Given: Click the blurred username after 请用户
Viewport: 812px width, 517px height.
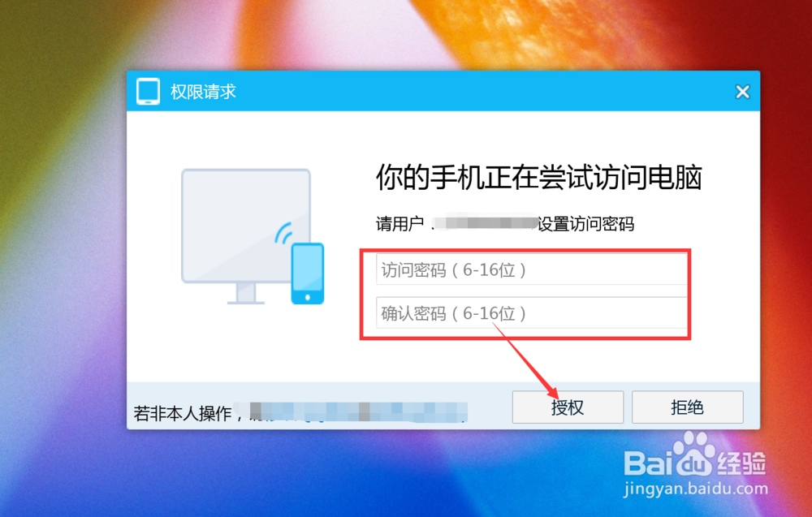Looking at the screenshot, I should 485,223.
